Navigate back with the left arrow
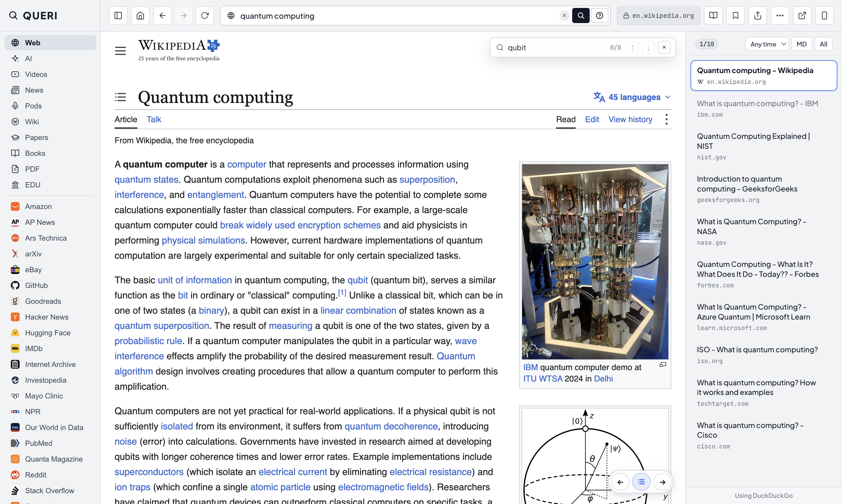842x504 pixels. tap(162, 15)
